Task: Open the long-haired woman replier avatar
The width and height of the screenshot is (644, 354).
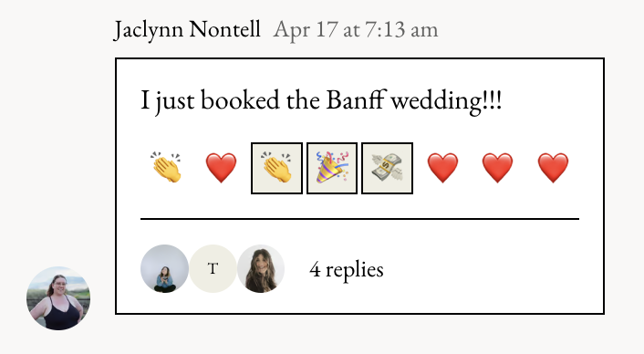Action: 261,268
